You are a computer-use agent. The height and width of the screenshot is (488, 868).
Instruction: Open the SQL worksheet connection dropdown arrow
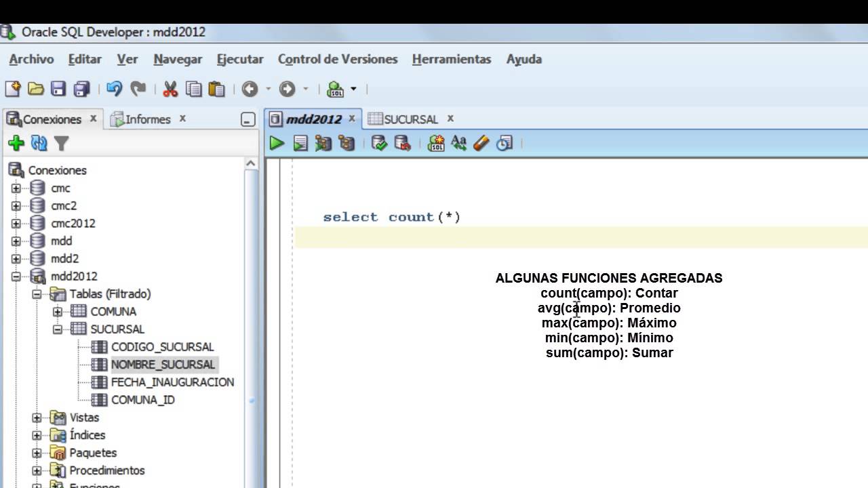[x=353, y=89]
